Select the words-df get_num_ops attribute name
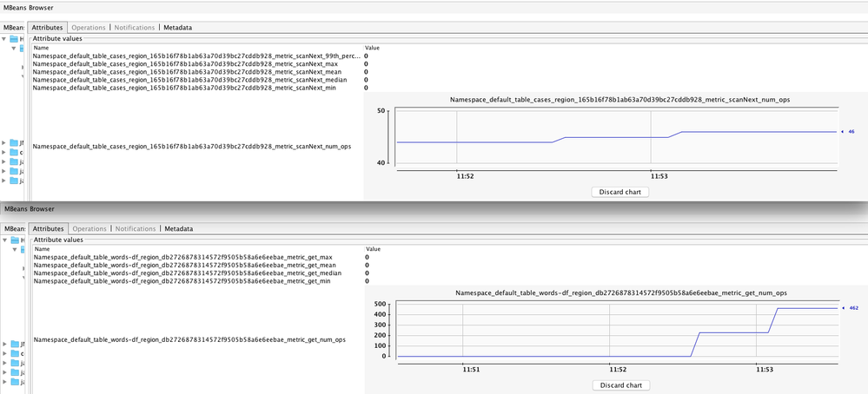Viewport: 868px width, 394px height. pos(190,340)
